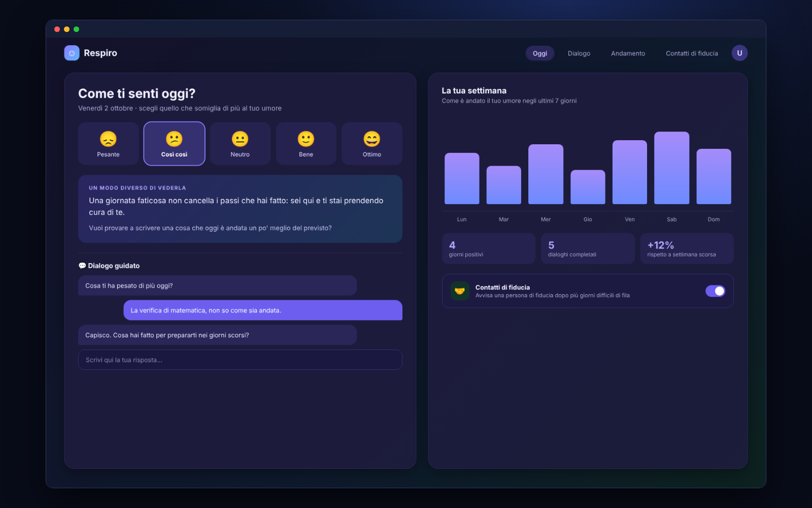The width and height of the screenshot is (812, 508).
Task: Go to the Andamento tab
Action: [x=628, y=53]
